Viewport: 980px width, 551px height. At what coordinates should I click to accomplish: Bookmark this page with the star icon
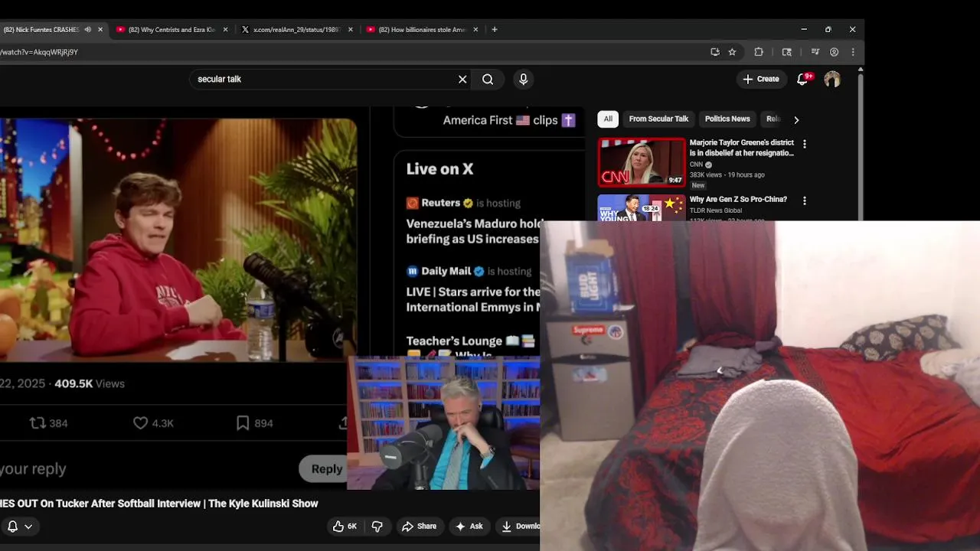[x=732, y=52]
